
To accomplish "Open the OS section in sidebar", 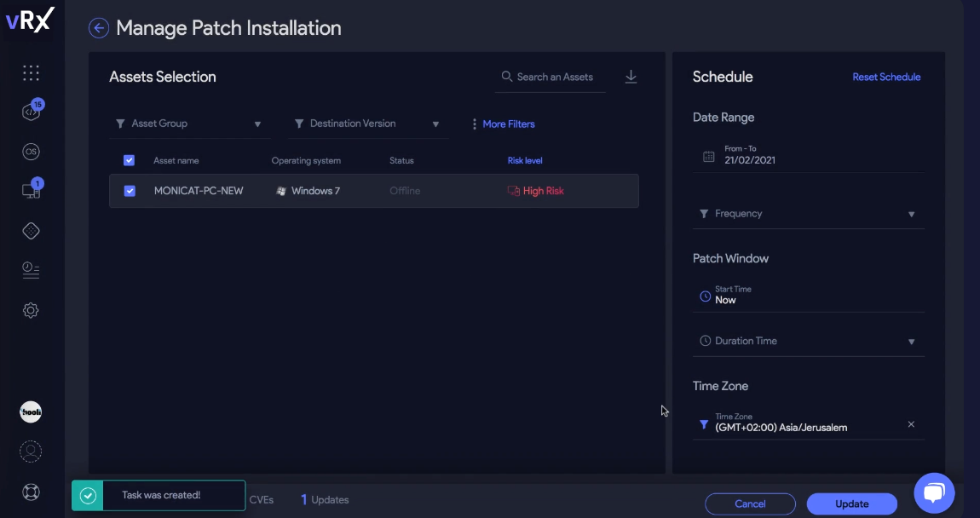I will coord(31,152).
